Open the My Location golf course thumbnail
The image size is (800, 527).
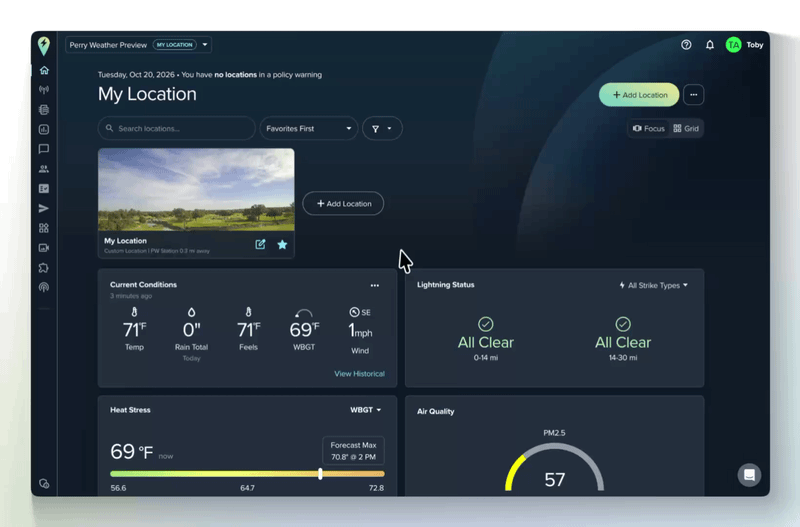[196, 190]
